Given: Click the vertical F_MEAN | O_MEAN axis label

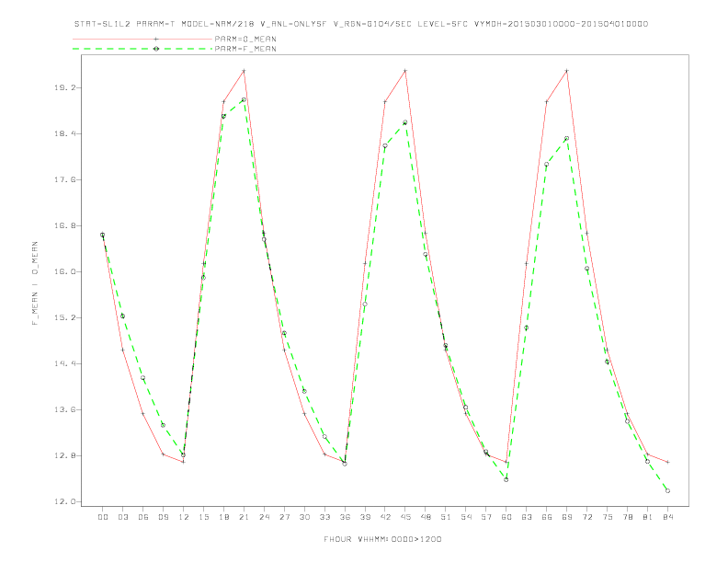Looking at the screenshot, I should [35, 283].
